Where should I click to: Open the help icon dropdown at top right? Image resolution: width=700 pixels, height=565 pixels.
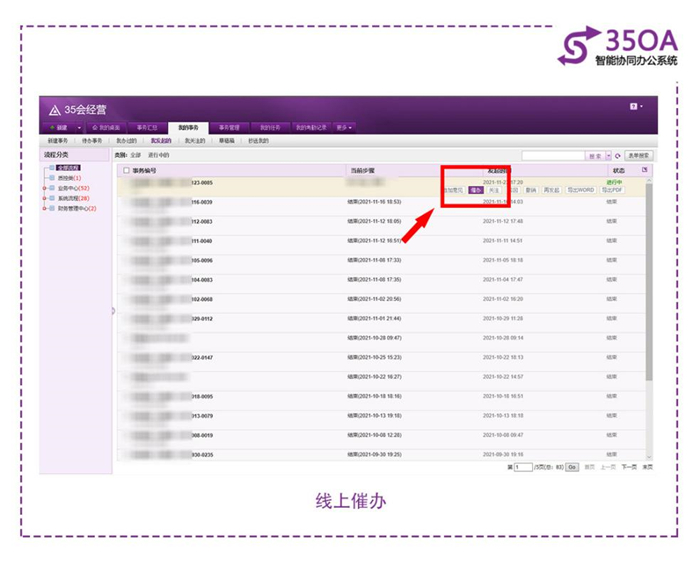pos(636,107)
